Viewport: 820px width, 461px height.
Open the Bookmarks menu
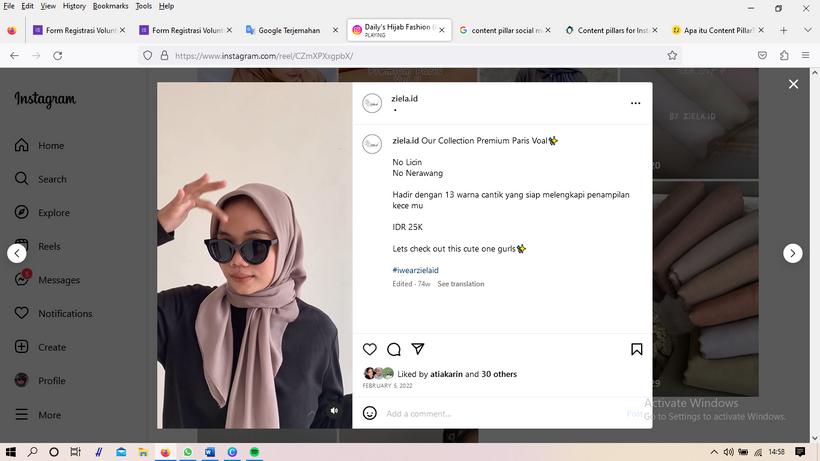(x=110, y=6)
